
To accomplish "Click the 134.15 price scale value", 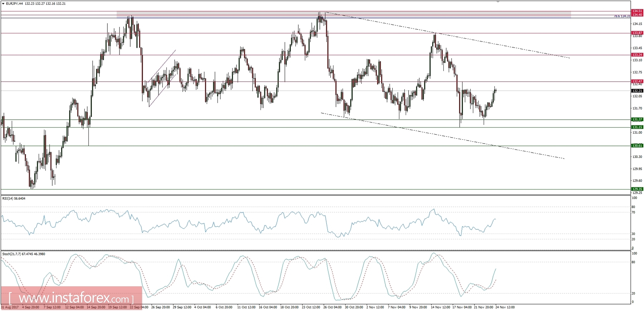I will point(637,24).
